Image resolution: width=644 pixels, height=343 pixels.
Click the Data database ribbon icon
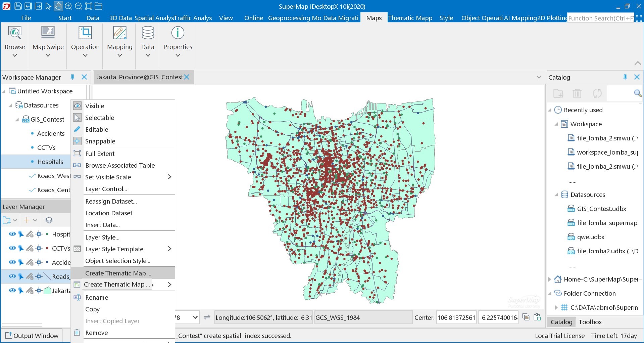(148, 33)
